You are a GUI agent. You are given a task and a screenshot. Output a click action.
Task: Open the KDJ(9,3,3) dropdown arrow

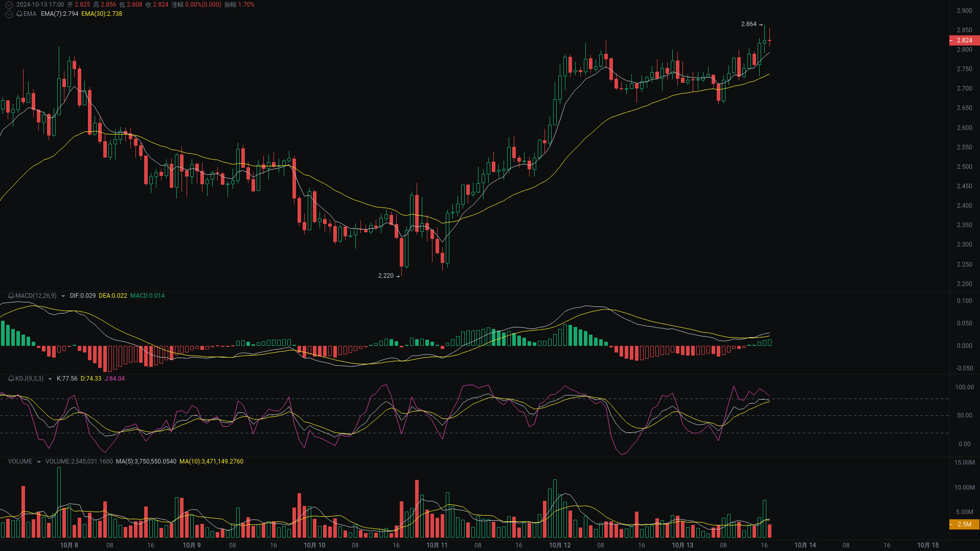tap(50, 379)
